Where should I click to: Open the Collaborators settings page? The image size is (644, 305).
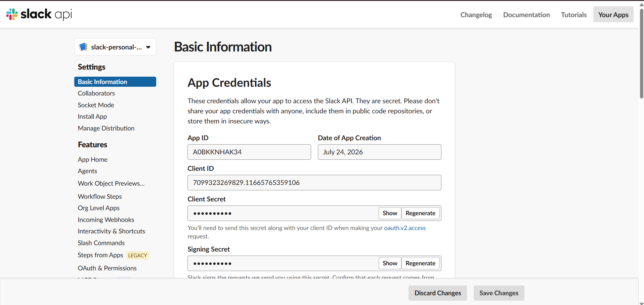pyautogui.click(x=96, y=93)
